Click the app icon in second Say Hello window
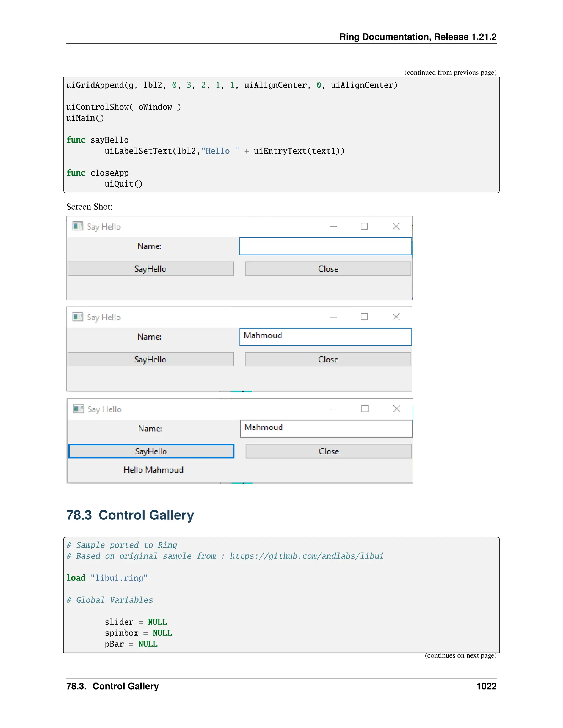563x728 pixels. pyautogui.click(x=77, y=317)
